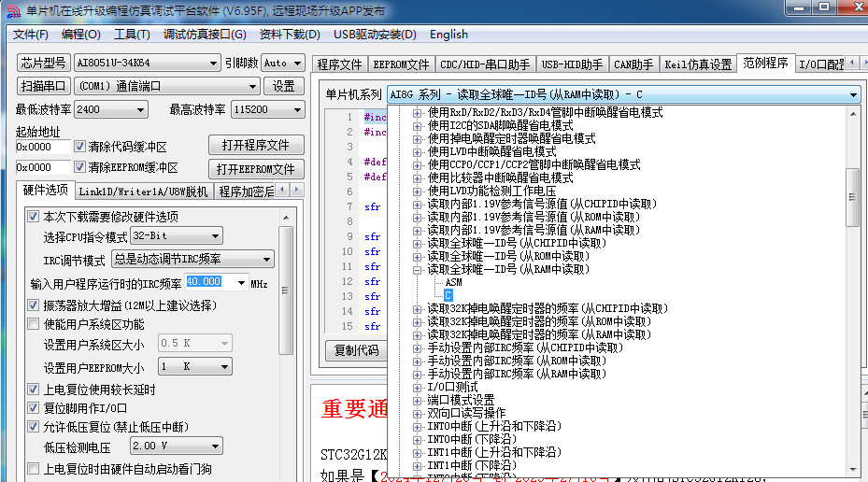Image resolution: width=868 pixels, height=482 pixels.
Task: Click hardware options panel scrollbar thumb
Action: point(286,290)
